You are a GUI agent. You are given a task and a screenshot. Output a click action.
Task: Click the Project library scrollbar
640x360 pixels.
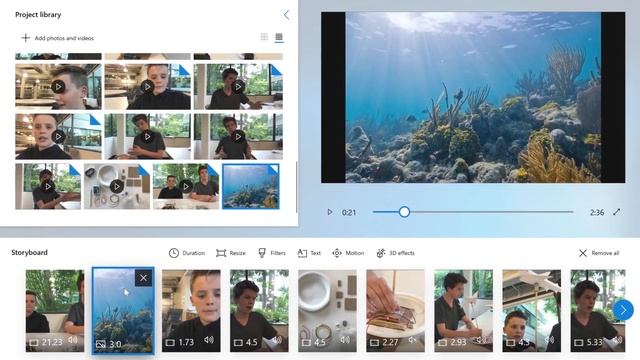pyautogui.click(x=296, y=187)
